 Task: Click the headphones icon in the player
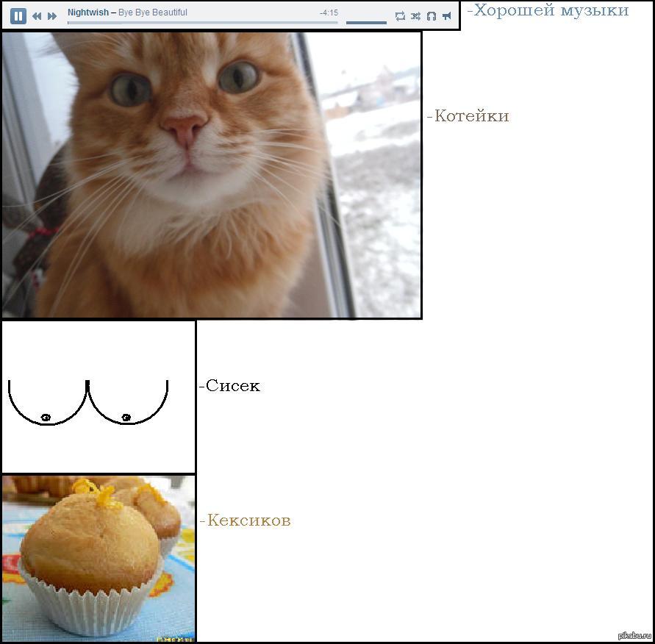(432, 16)
